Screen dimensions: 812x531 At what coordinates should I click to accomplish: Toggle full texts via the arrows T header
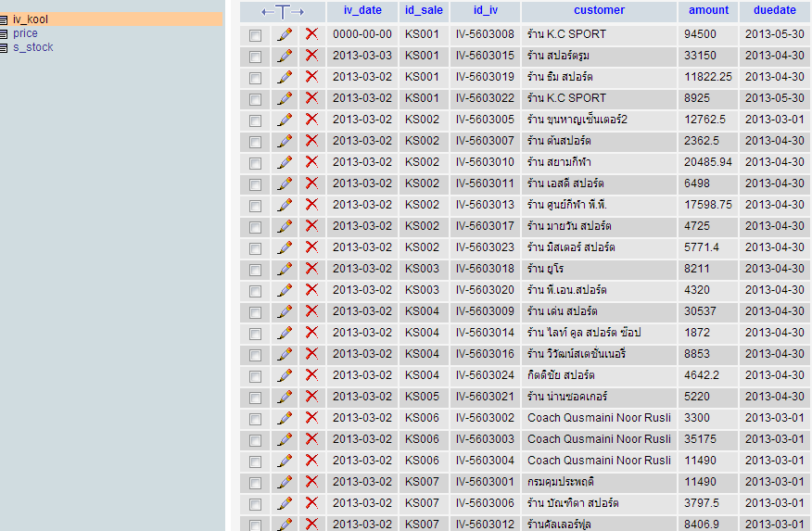click(x=283, y=11)
